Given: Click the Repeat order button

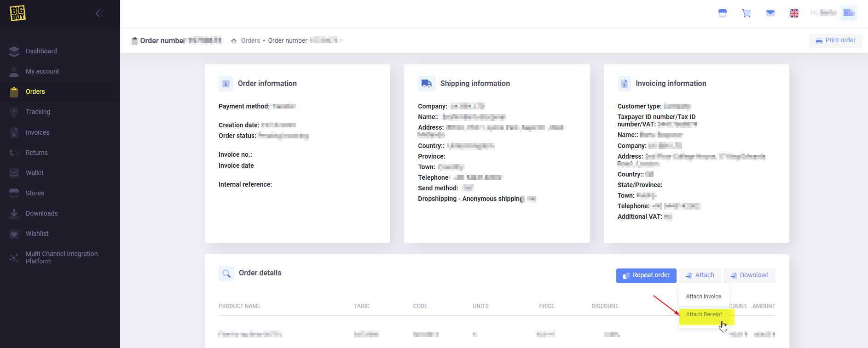Looking at the screenshot, I should pyautogui.click(x=646, y=275).
